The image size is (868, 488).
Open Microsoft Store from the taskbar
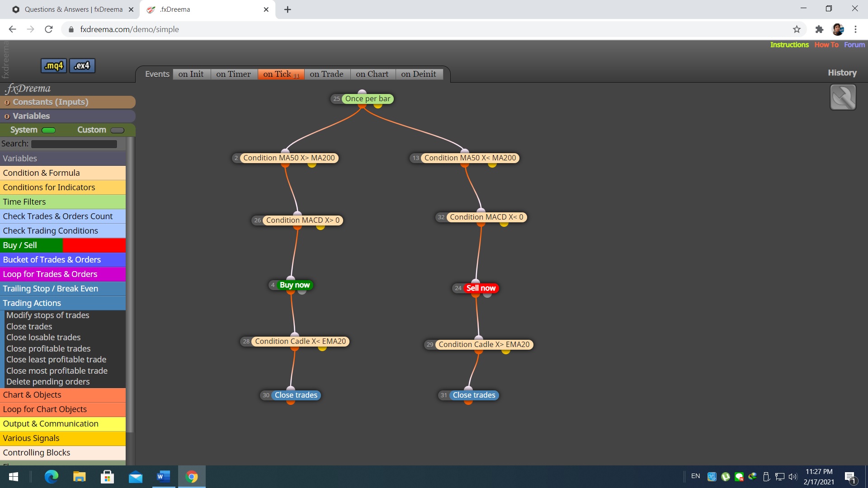click(x=107, y=477)
